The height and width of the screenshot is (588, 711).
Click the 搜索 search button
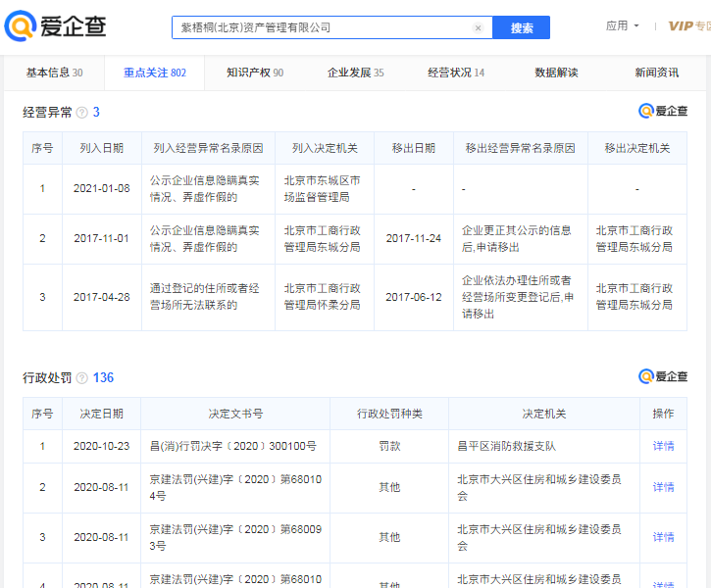[x=521, y=27]
